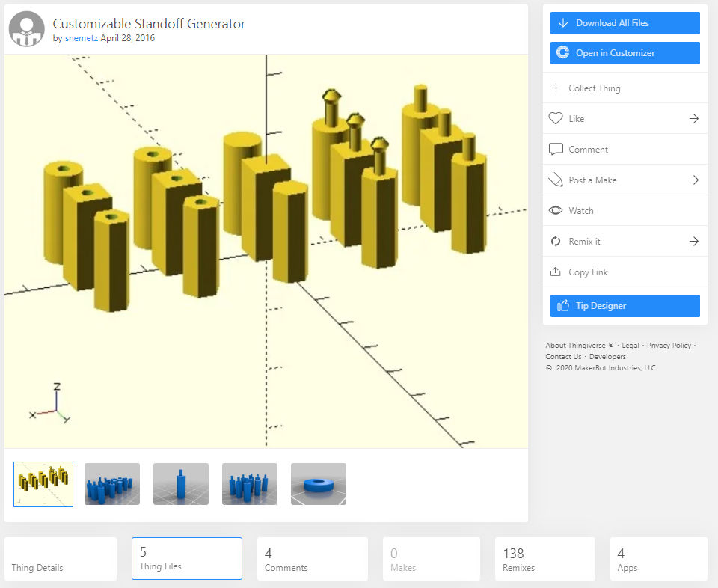718x588 pixels.
Task: Expand the arrow next to Remix it
Action: (x=694, y=241)
